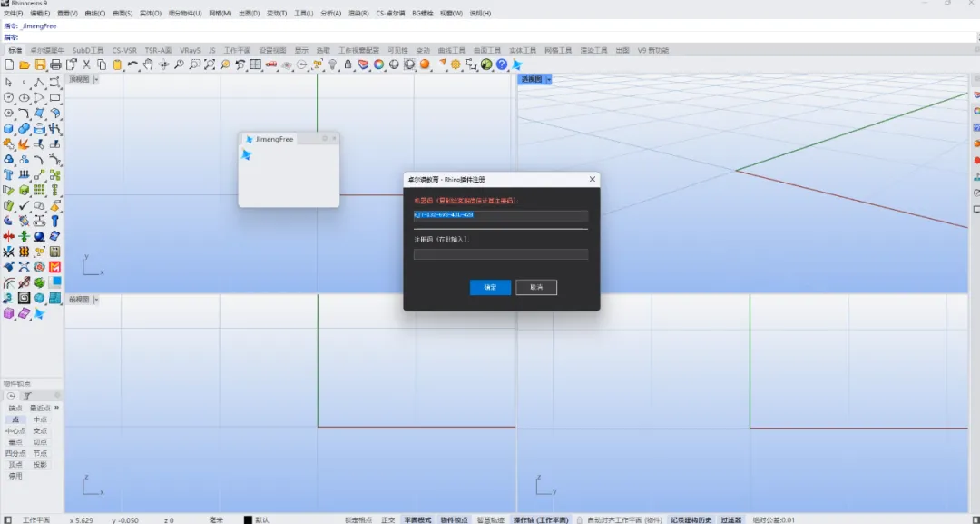Click the blue star icon in JimengFree panel
The image size is (980, 524).
246,154
